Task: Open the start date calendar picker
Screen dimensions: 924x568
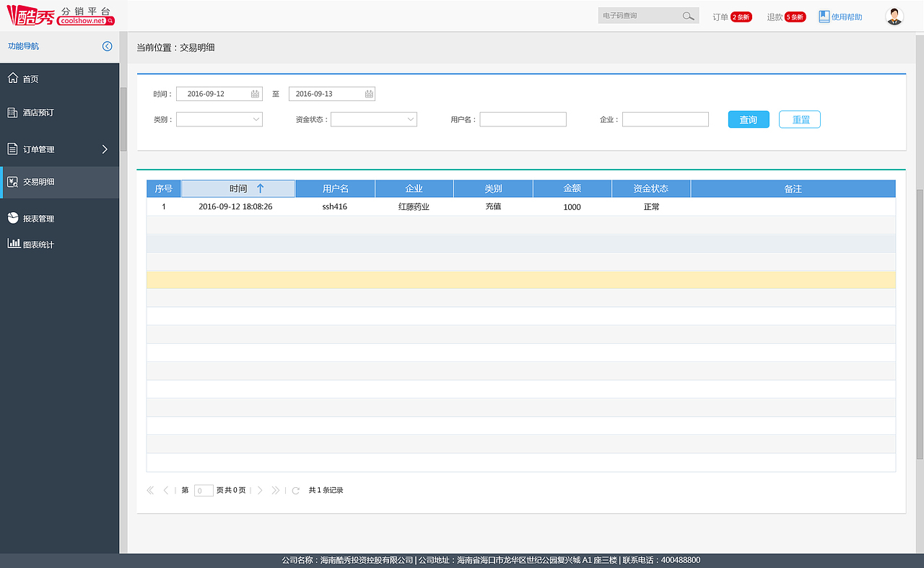Action: [254, 93]
